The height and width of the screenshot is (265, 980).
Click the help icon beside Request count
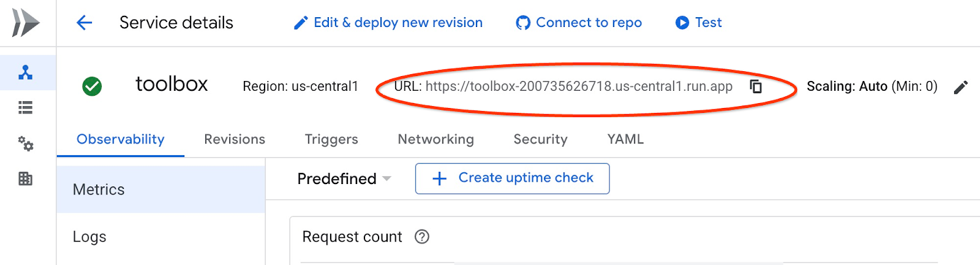422,237
